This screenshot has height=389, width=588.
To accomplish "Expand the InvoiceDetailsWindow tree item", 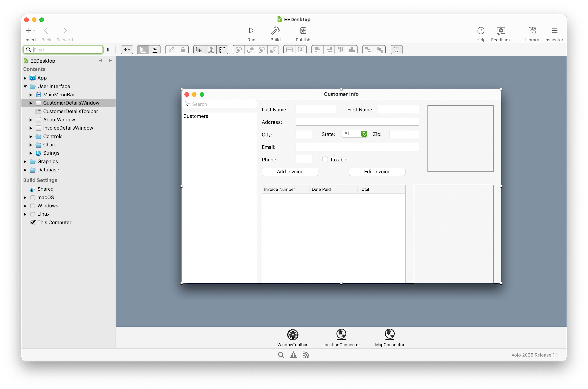I will click(30, 128).
